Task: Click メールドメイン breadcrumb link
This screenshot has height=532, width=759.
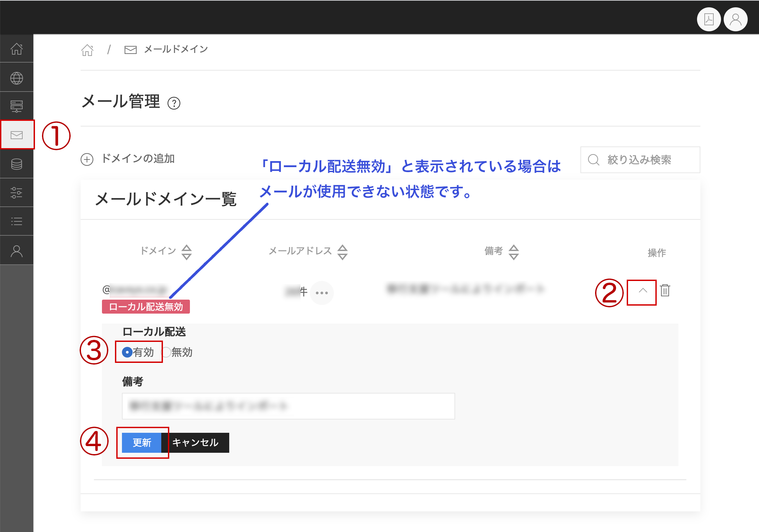Action: point(176,49)
